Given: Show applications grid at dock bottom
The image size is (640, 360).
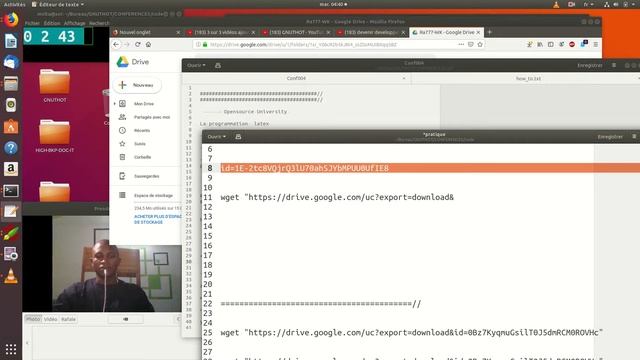Looking at the screenshot, I should 11,349.
